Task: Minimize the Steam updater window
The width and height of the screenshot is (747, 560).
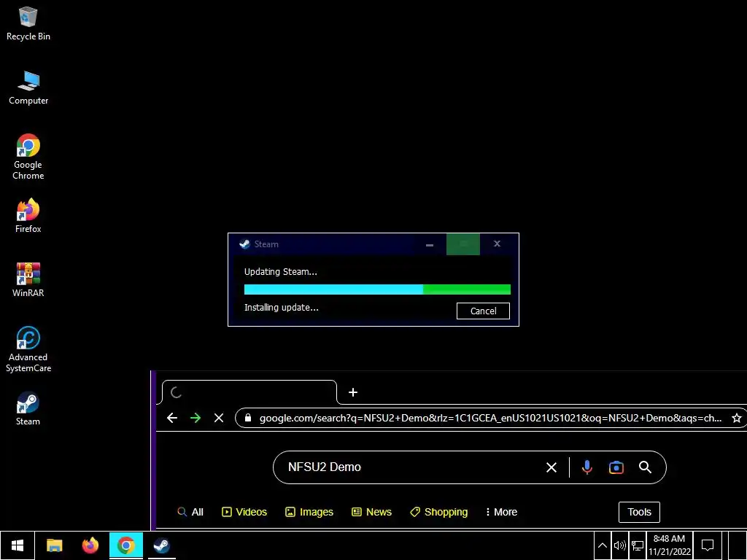Action: click(x=429, y=244)
